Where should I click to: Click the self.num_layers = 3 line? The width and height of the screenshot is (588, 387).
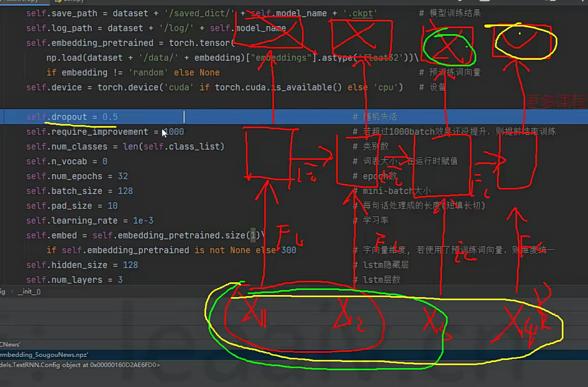pyautogui.click(x=74, y=280)
